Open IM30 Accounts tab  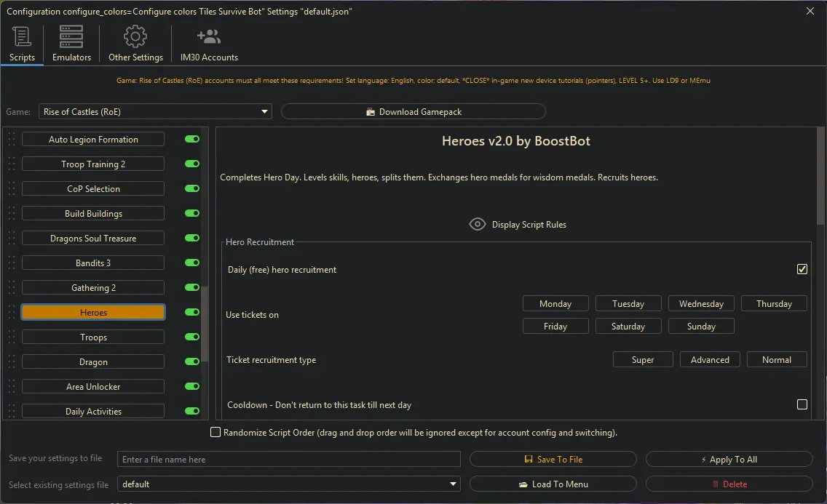pos(209,44)
